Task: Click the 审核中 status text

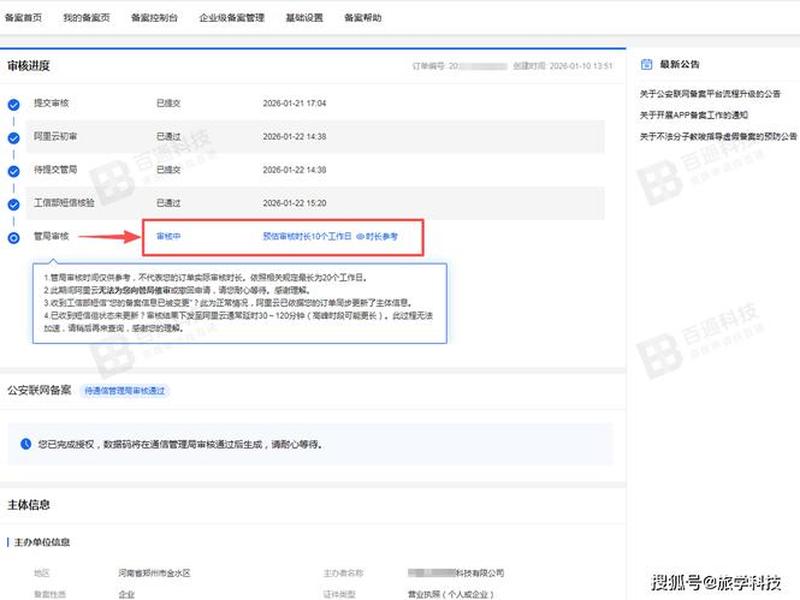Action: point(168,236)
